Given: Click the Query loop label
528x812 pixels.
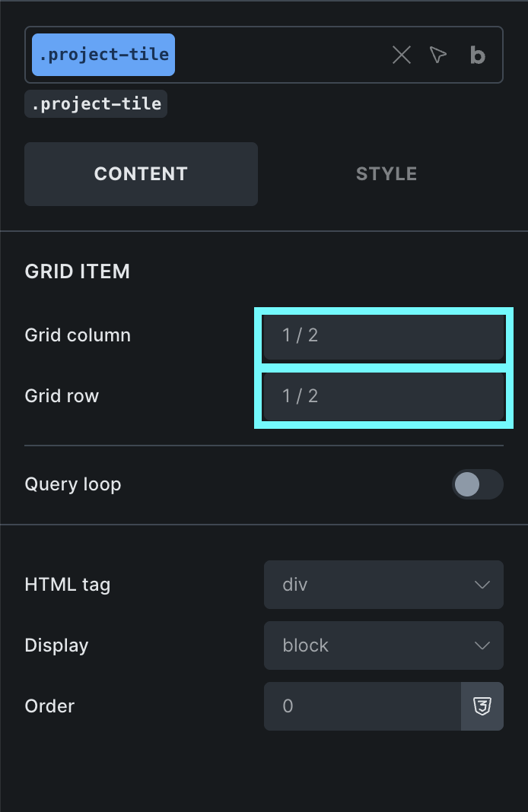Looking at the screenshot, I should (x=73, y=484).
